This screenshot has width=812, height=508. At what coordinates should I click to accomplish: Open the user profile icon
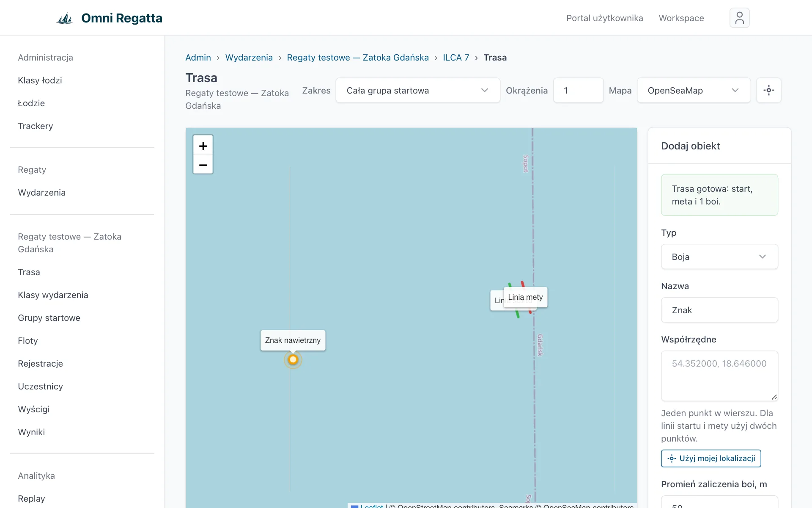tap(739, 18)
